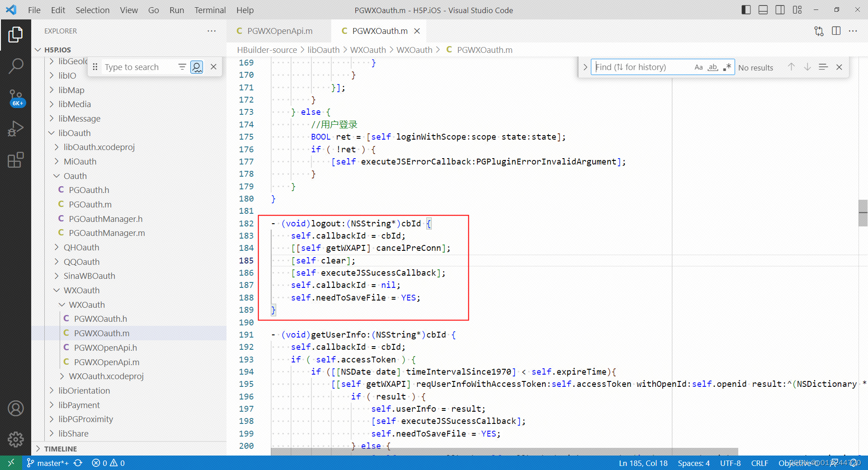
Task: Close the explorer tree search box
Action: [213, 67]
